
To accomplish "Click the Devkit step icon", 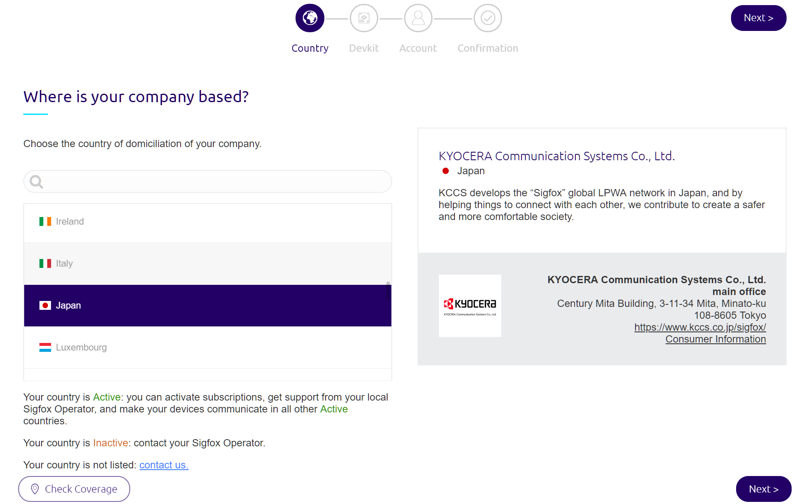I will (364, 18).
